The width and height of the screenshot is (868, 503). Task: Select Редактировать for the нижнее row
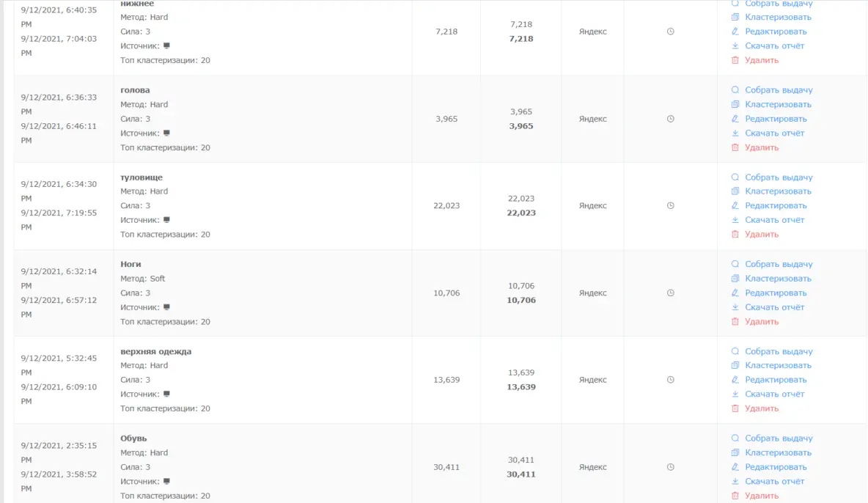pyautogui.click(x=776, y=32)
